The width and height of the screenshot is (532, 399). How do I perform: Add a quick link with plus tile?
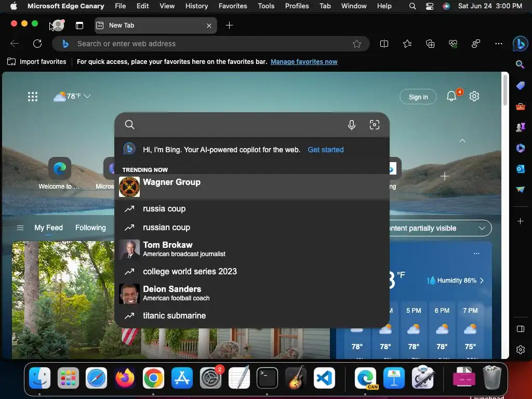point(445,176)
